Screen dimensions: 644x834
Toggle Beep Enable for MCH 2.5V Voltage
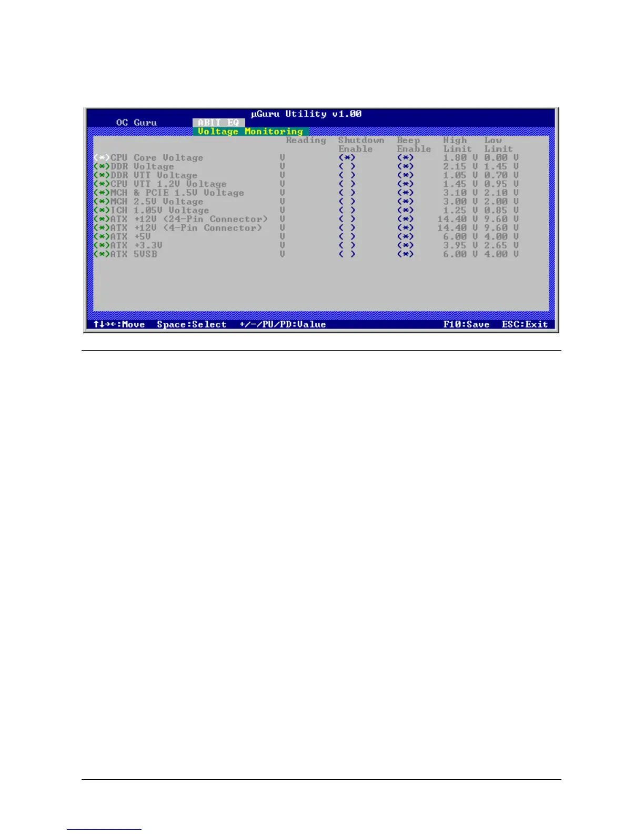pyautogui.click(x=405, y=202)
